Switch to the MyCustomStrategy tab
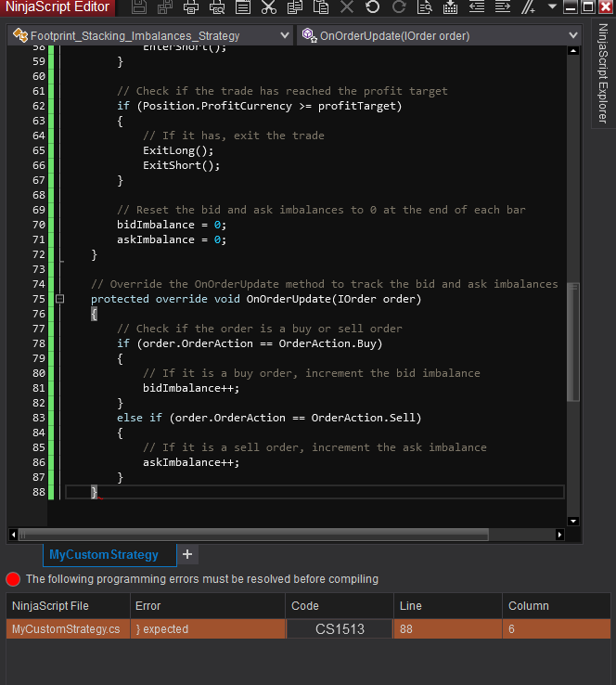Screen dimensions: 616x685 [x=104, y=554]
